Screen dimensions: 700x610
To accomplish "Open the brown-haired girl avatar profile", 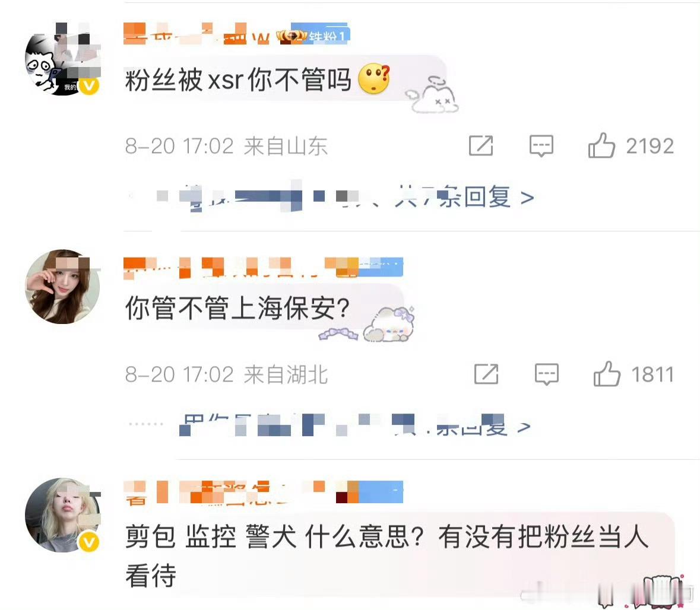I will click(x=62, y=287).
